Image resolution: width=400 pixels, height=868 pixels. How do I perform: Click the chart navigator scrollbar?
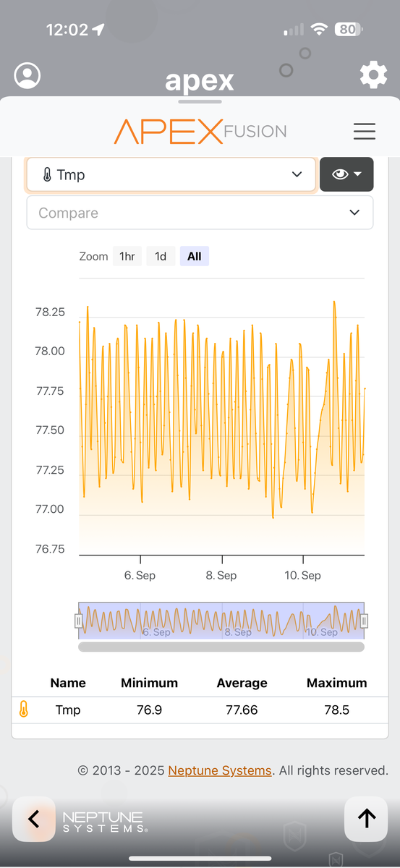(x=221, y=646)
